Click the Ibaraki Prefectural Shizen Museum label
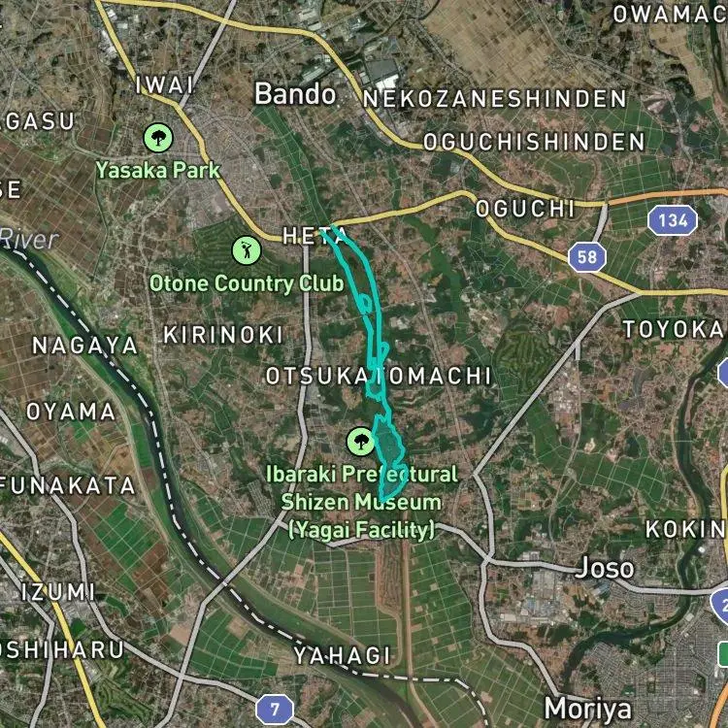 pyautogui.click(x=361, y=502)
